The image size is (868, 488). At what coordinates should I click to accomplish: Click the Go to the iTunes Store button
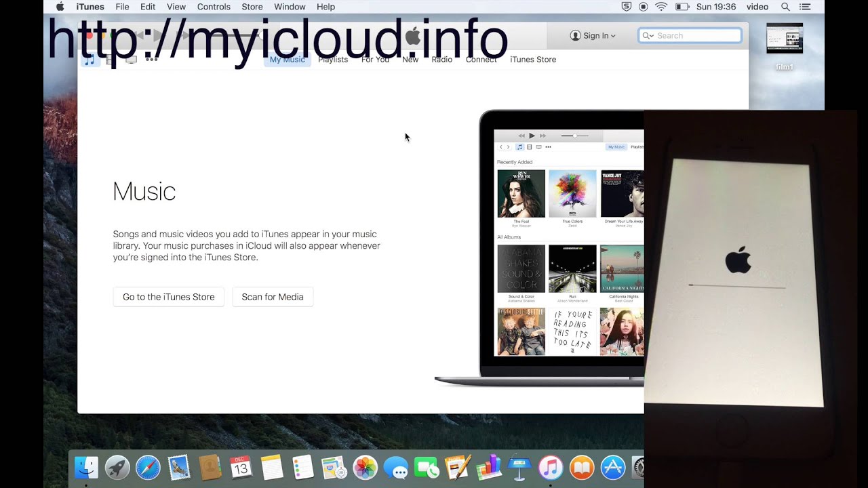coord(169,297)
